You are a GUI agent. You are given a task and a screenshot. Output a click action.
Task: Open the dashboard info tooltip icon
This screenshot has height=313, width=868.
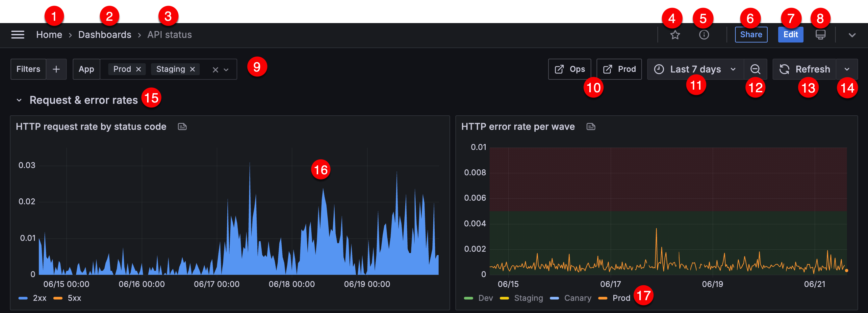[x=704, y=34]
